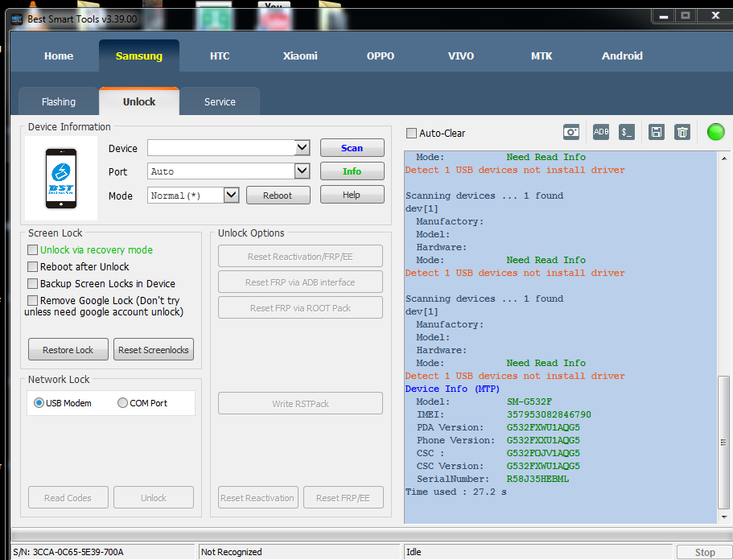Open the ADB tool icon
The height and width of the screenshot is (560, 733).
(x=601, y=132)
